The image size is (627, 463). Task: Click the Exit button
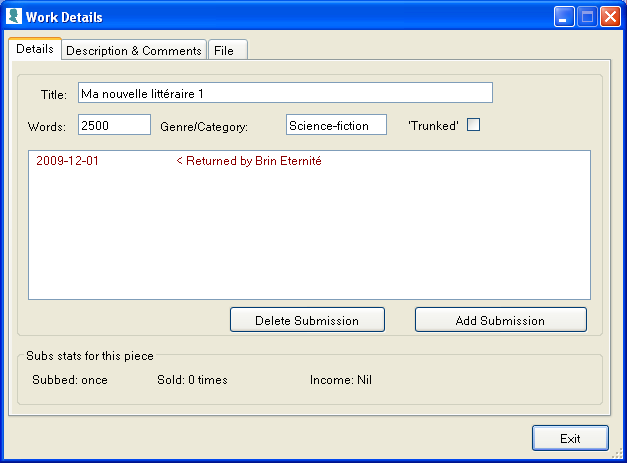570,438
